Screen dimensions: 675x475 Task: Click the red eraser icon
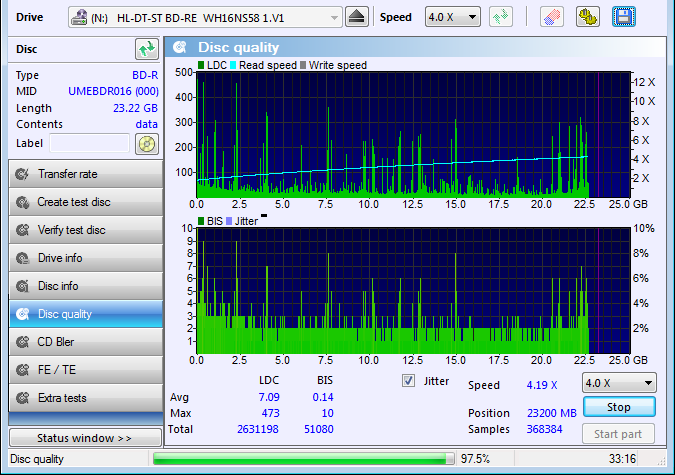551,17
